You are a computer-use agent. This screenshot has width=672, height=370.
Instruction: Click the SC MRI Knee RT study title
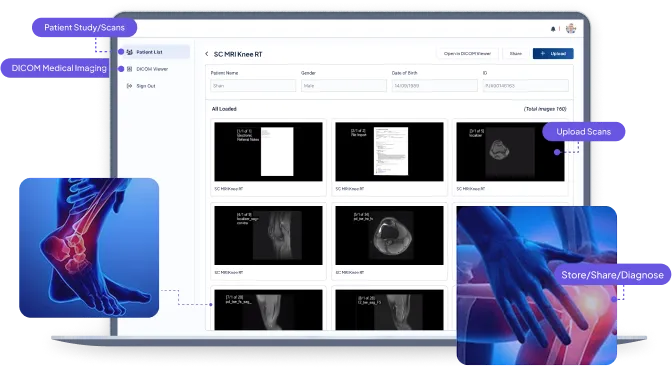(x=238, y=54)
